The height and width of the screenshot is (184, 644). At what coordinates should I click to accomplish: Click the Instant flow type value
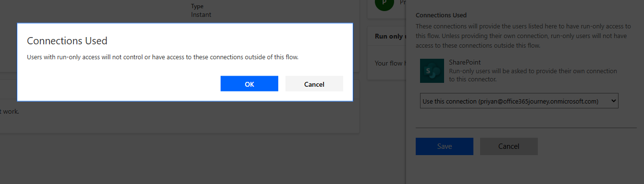point(201,14)
